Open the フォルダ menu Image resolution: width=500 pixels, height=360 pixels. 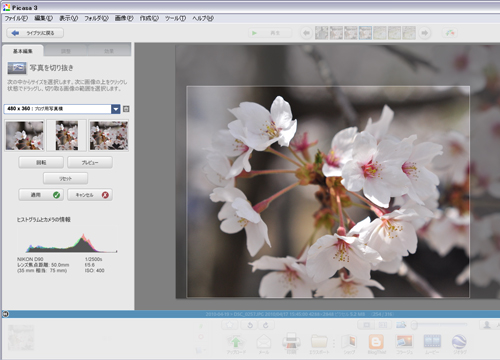(96, 18)
